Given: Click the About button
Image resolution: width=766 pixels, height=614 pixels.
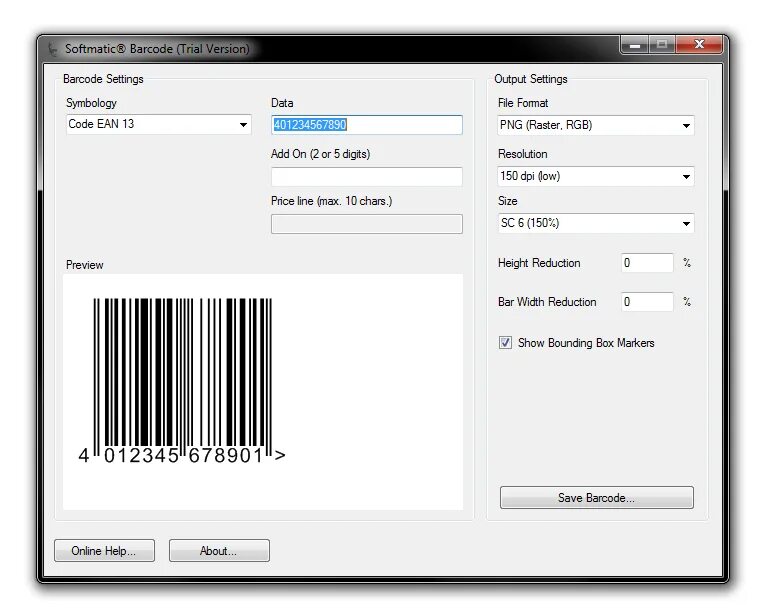Looking at the screenshot, I should click(219, 550).
